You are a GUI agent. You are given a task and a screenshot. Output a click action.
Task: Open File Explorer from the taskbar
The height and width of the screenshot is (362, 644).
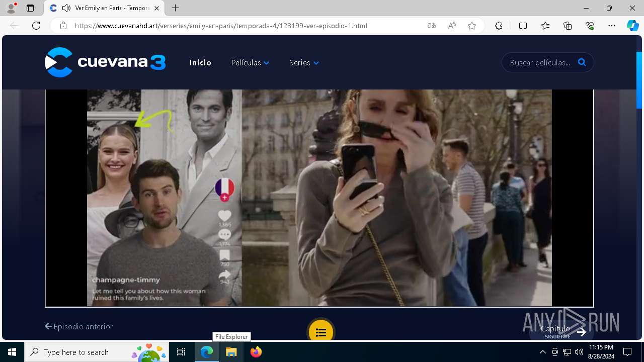click(231, 352)
